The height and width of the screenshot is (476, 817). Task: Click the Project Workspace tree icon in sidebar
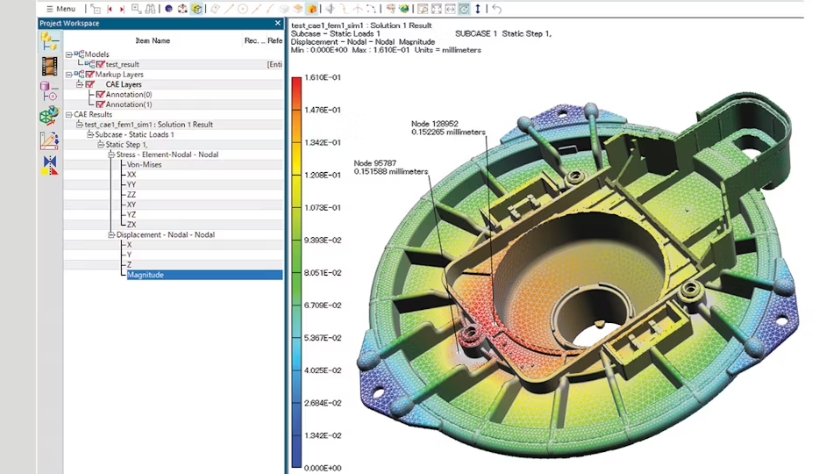pos(49,41)
